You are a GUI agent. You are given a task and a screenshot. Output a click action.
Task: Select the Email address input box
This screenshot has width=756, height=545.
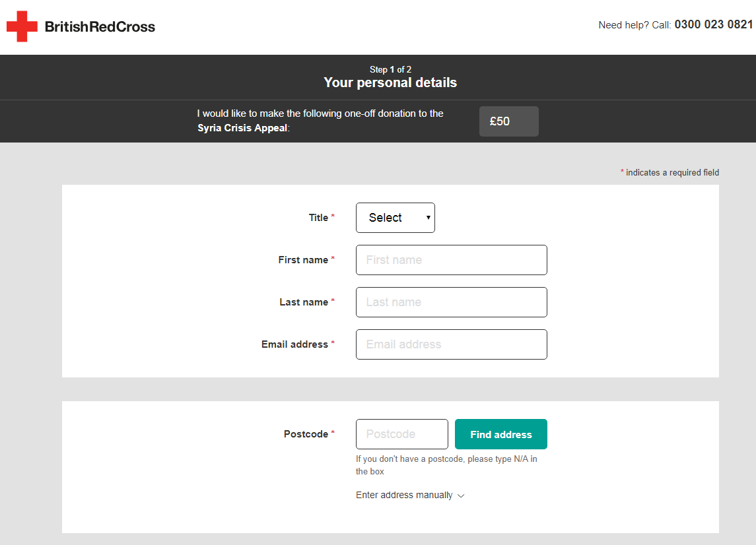451,344
